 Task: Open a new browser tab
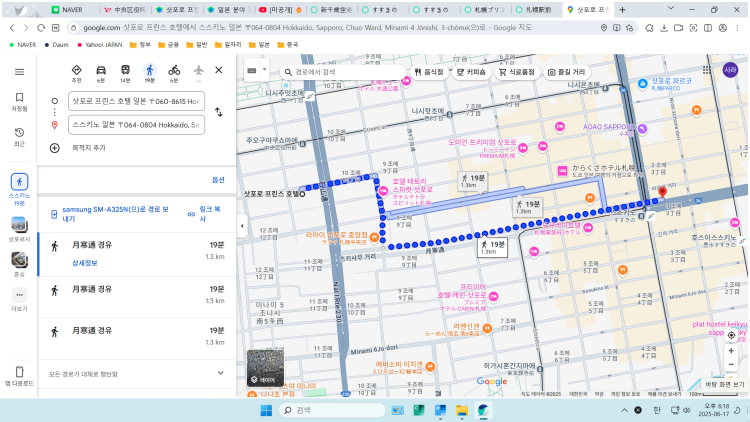coord(622,10)
